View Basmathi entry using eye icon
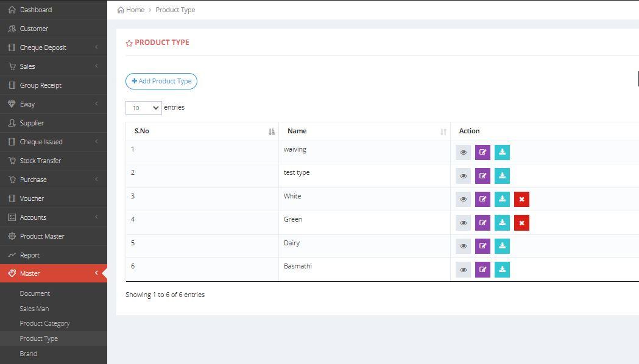 (x=463, y=270)
